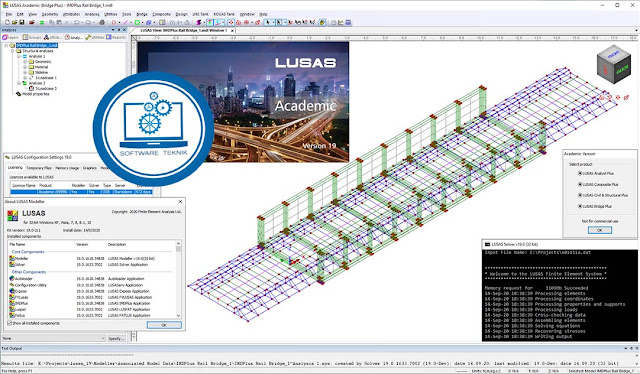Close the model view Window 1 tab
This screenshot has width=640, height=374.
tap(232, 30)
